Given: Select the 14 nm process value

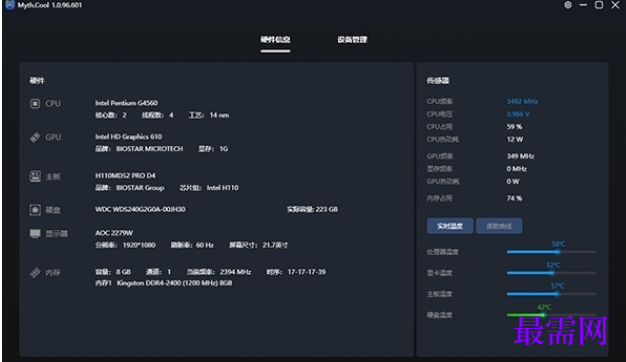Looking at the screenshot, I should pyautogui.click(x=220, y=115).
